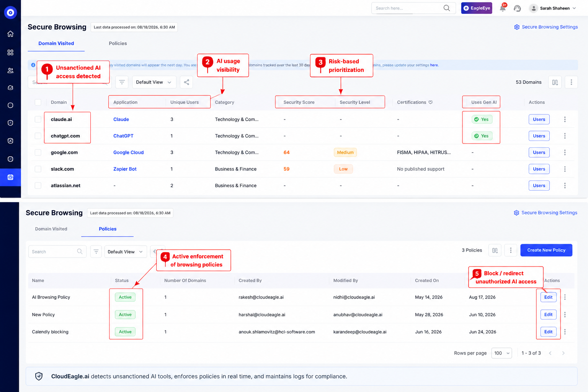
Task: Click the search magnifier in top bar
Action: pyautogui.click(x=446, y=8)
